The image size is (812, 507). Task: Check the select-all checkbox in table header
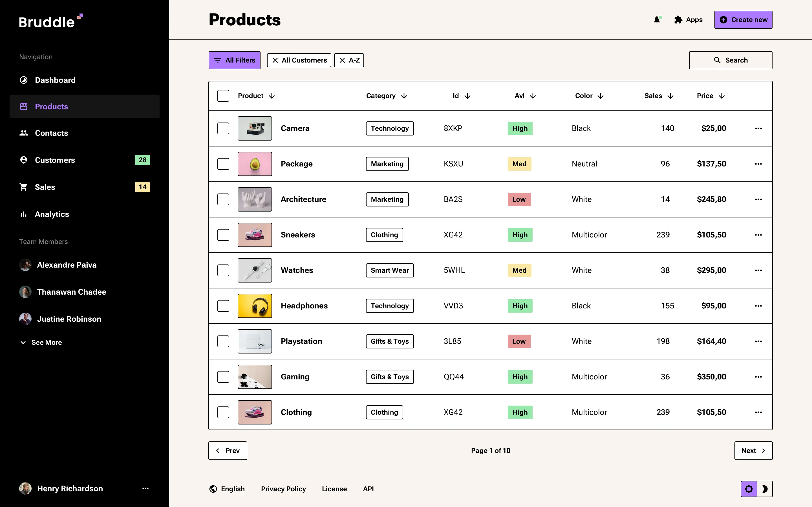(x=223, y=95)
